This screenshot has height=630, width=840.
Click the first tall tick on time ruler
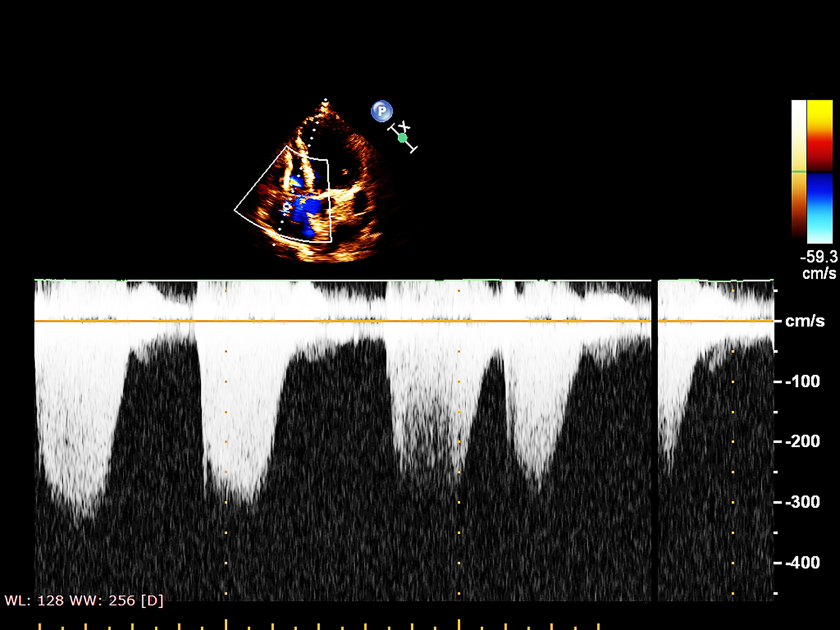[226, 624]
